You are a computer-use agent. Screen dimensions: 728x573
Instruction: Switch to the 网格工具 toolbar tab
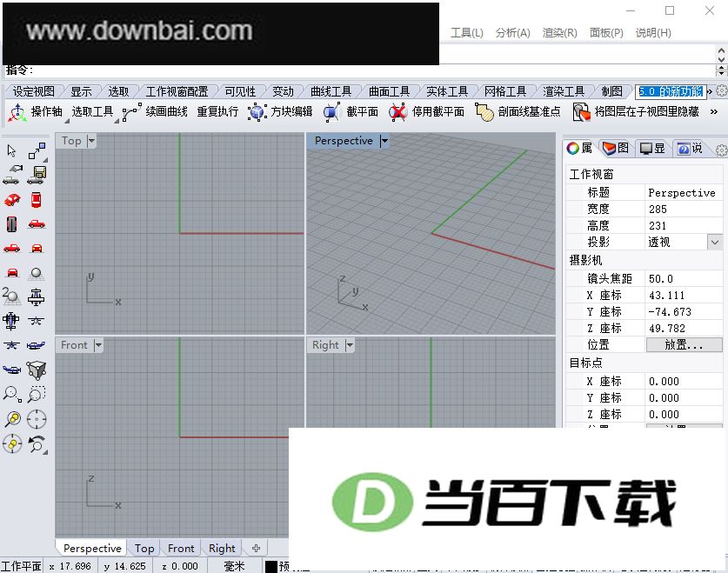tap(504, 91)
